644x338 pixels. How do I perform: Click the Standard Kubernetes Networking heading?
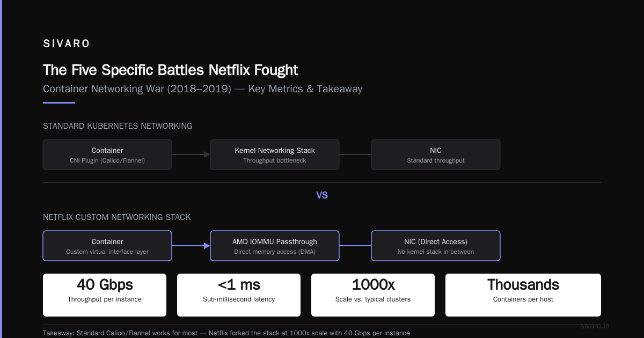[x=118, y=126]
